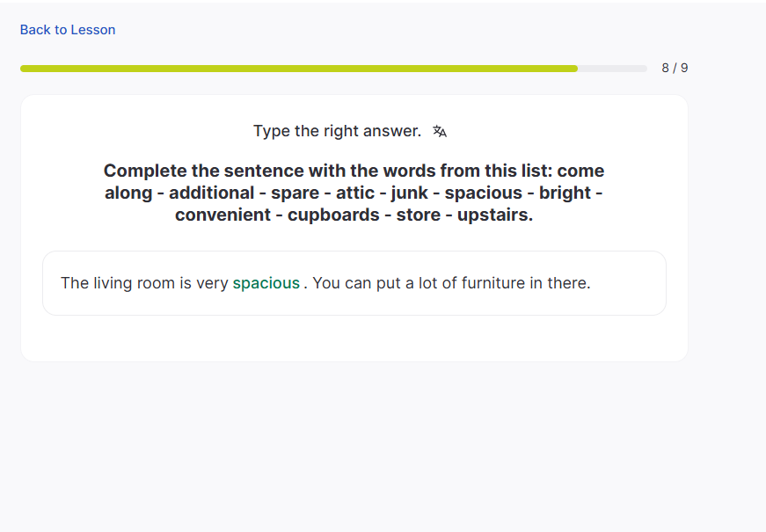Click the 8 / 9 question counter
766x532 pixels.
[675, 68]
